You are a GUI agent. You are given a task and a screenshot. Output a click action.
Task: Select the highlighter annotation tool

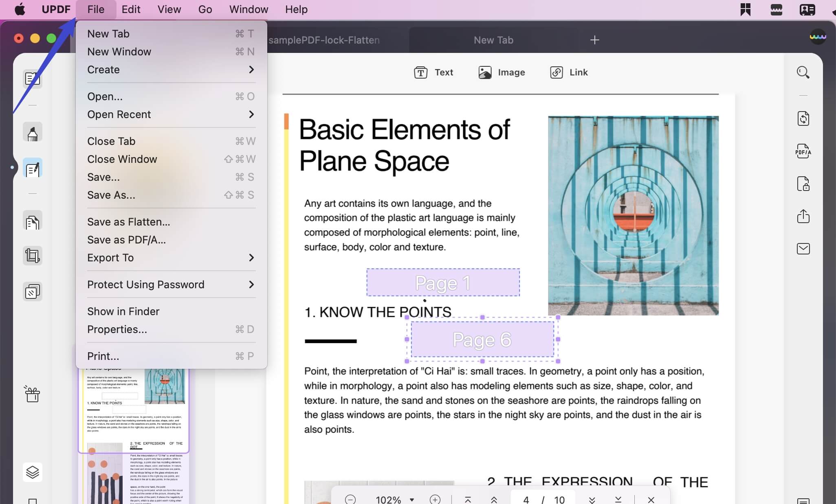[x=32, y=132]
